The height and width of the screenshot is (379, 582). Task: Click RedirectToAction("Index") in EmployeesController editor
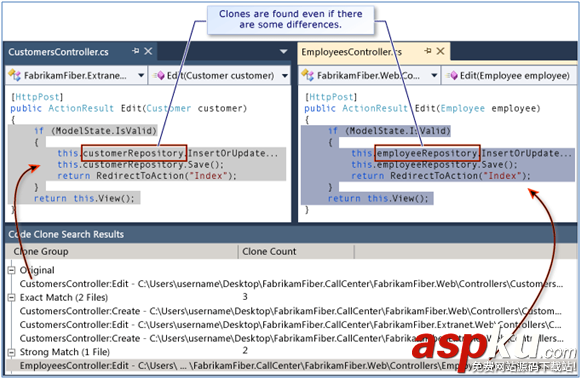[x=458, y=176]
